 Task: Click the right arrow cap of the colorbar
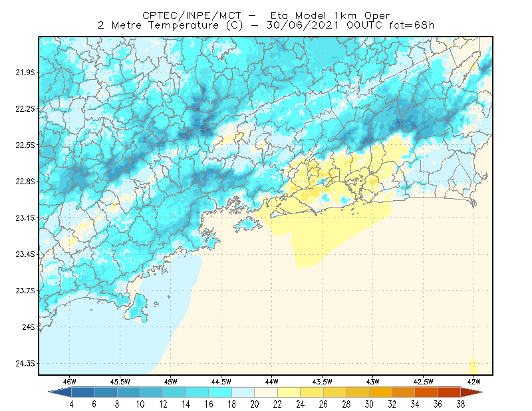(x=472, y=392)
